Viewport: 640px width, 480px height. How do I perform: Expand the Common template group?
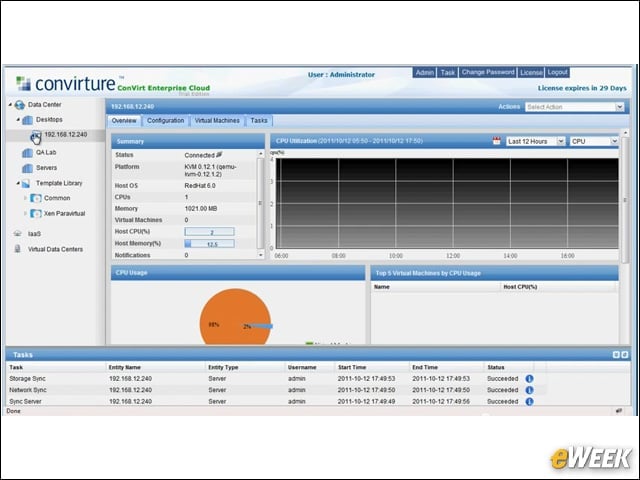[26, 198]
